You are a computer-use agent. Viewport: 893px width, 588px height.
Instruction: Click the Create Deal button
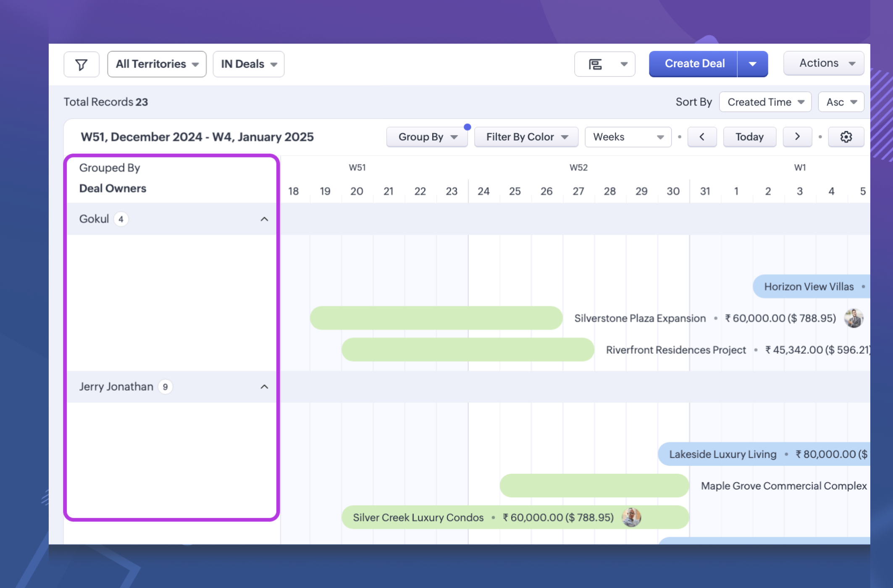tap(694, 64)
